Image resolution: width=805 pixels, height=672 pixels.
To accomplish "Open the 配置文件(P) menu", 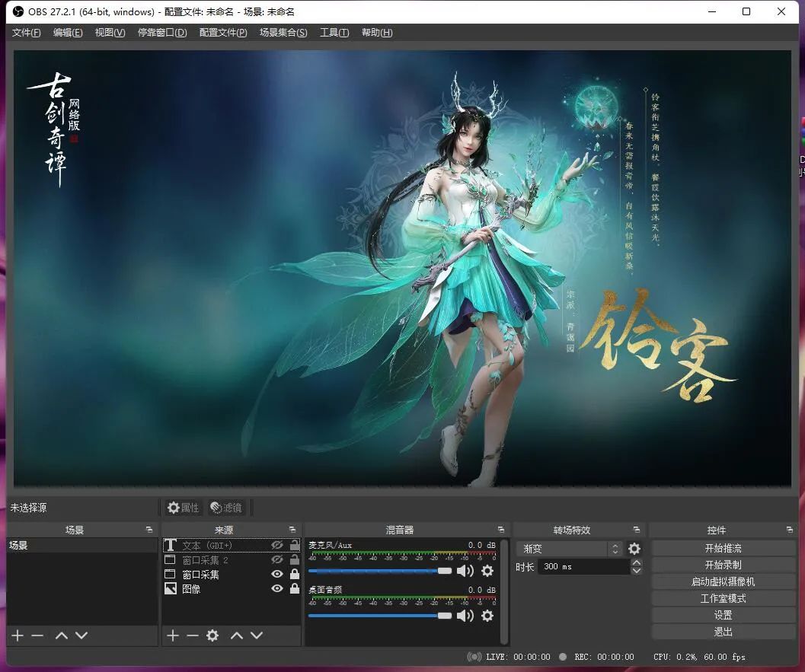I will click(223, 33).
